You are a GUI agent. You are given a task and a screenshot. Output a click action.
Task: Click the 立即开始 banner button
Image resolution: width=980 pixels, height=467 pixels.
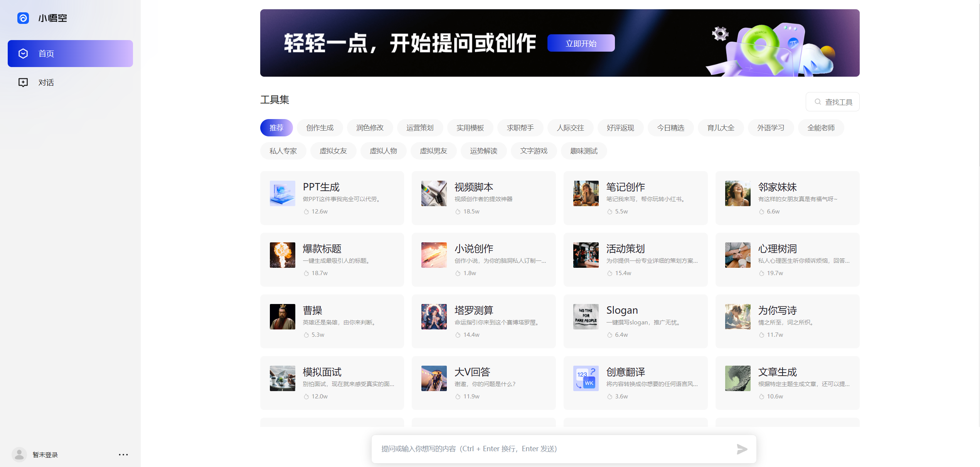tap(581, 43)
